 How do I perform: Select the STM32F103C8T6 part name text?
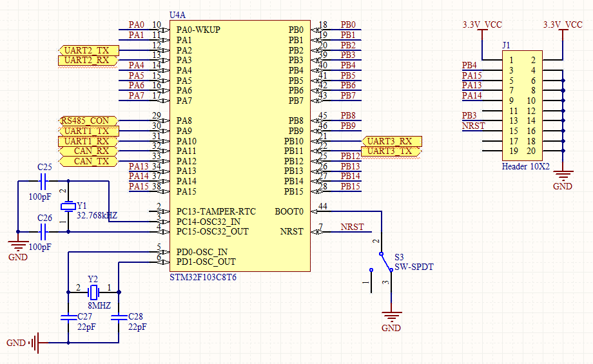pos(202,277)
